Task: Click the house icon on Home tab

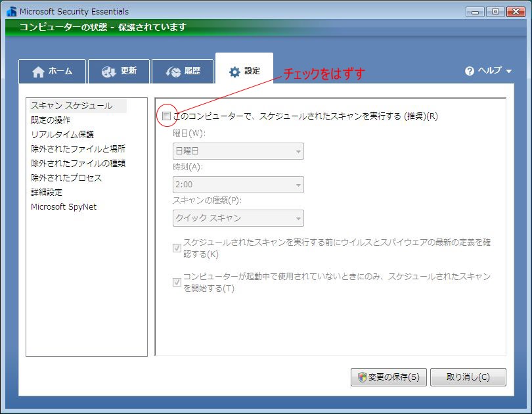Action: [38, 72]
